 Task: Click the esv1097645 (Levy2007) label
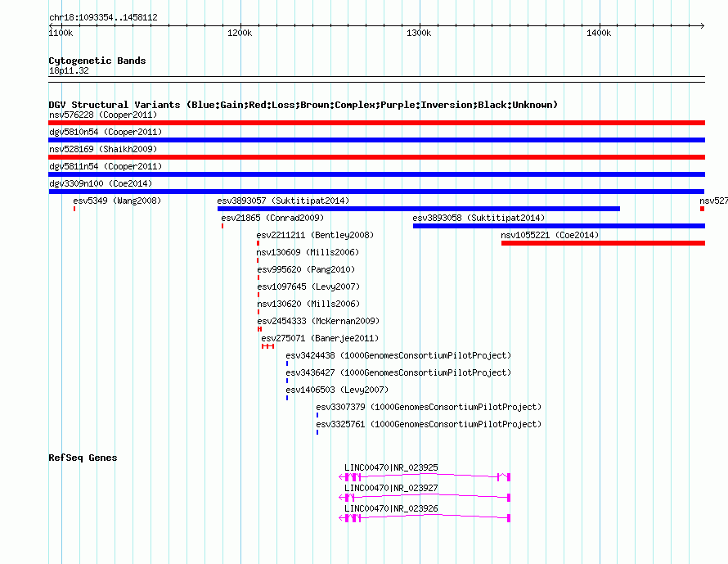click(308, 287)
